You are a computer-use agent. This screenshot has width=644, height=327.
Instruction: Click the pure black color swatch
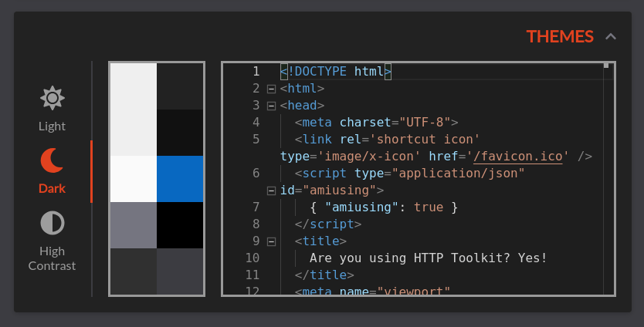tap(180, 225)
